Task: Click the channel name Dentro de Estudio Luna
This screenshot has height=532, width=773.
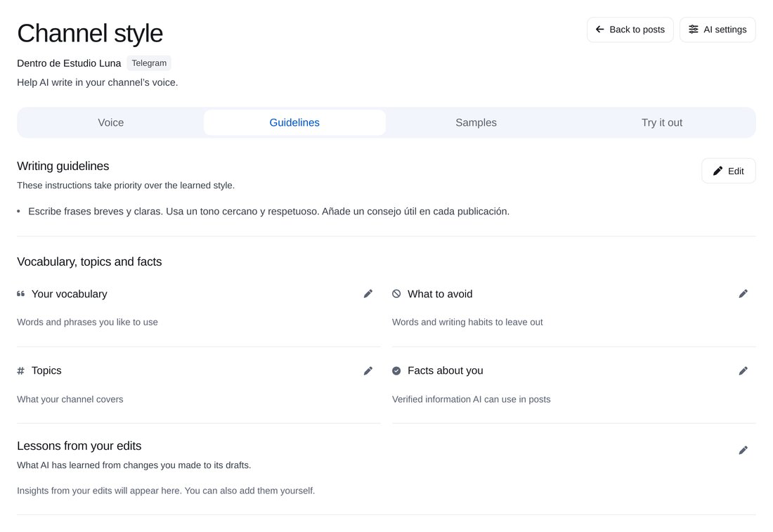Action: pos(69,63)
